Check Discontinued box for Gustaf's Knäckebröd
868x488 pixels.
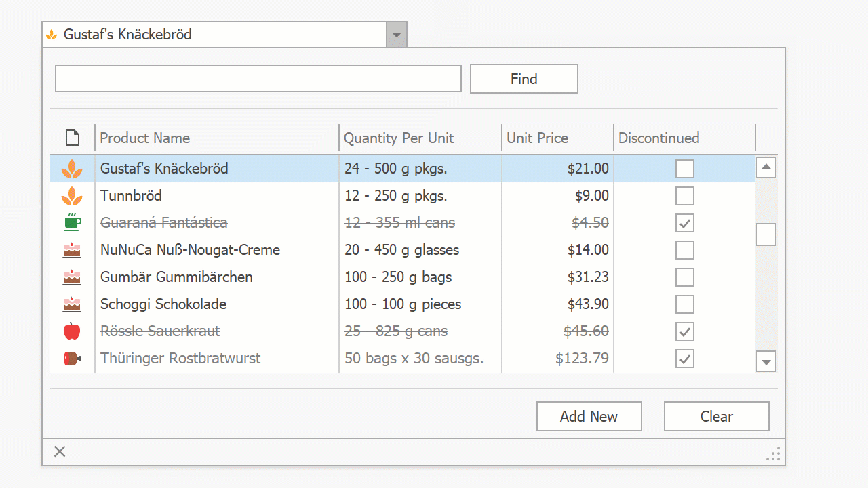(685, 169)
